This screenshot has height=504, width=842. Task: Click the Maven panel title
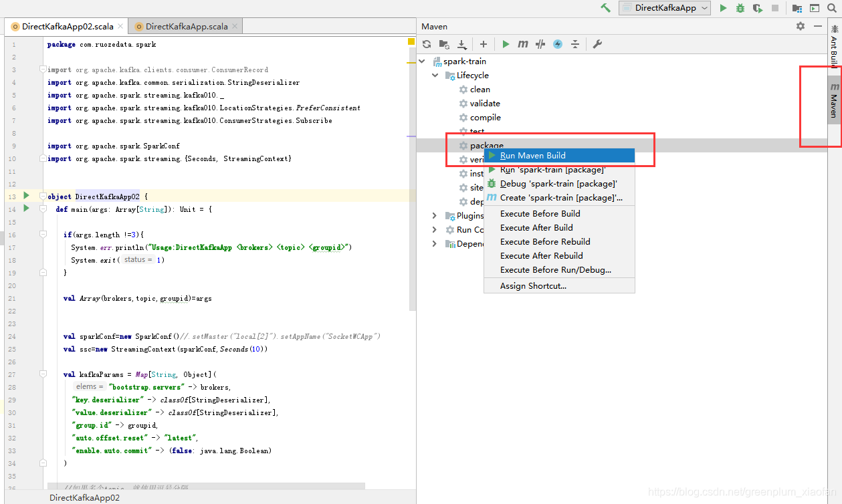(x=435, y=26)
